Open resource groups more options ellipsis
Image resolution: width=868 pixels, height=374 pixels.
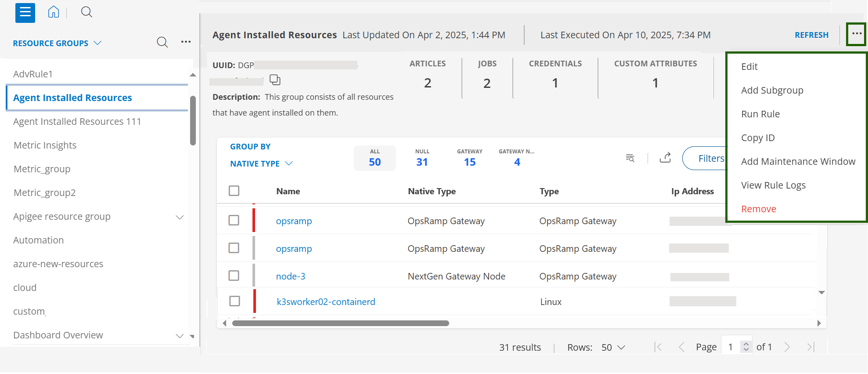pos(186,42)
